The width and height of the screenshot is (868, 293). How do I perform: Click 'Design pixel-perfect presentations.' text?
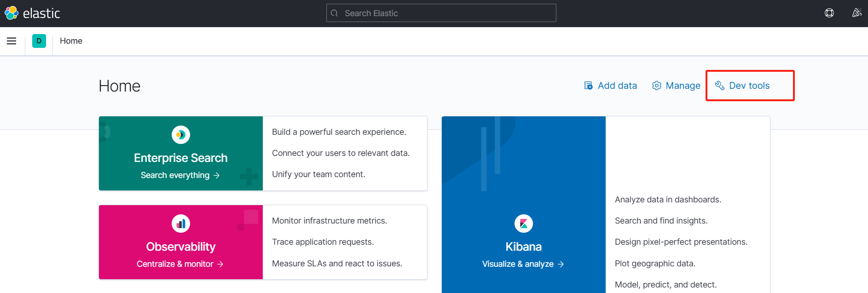click(681, 242)
